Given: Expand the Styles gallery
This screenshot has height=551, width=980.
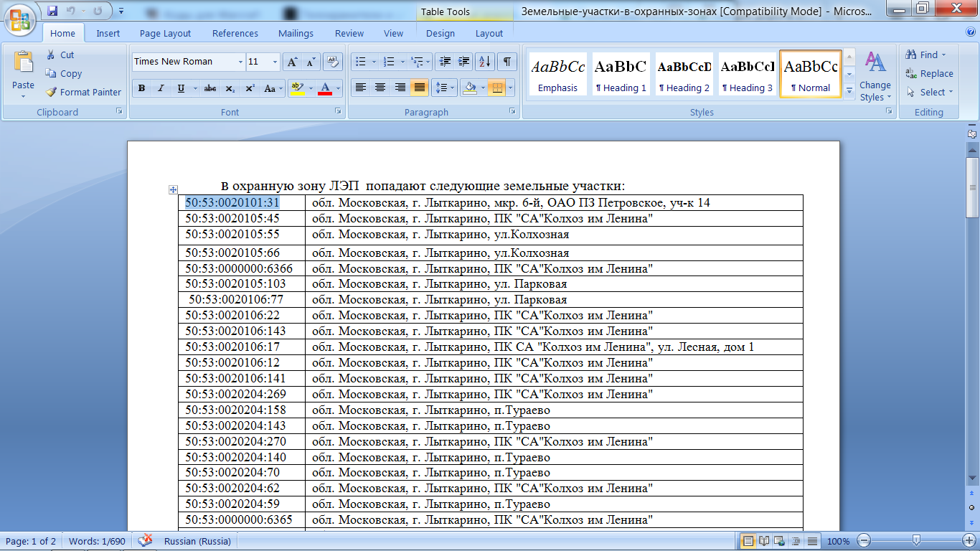Looking at the screenshot, I should [x=849, y=91].
